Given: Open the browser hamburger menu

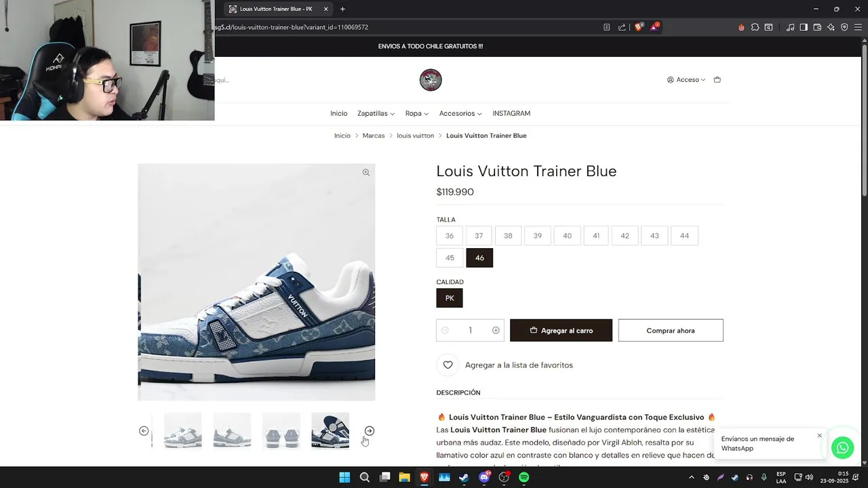Looking at the screenshot, I should pyautogui.click(x=858, y=27).
